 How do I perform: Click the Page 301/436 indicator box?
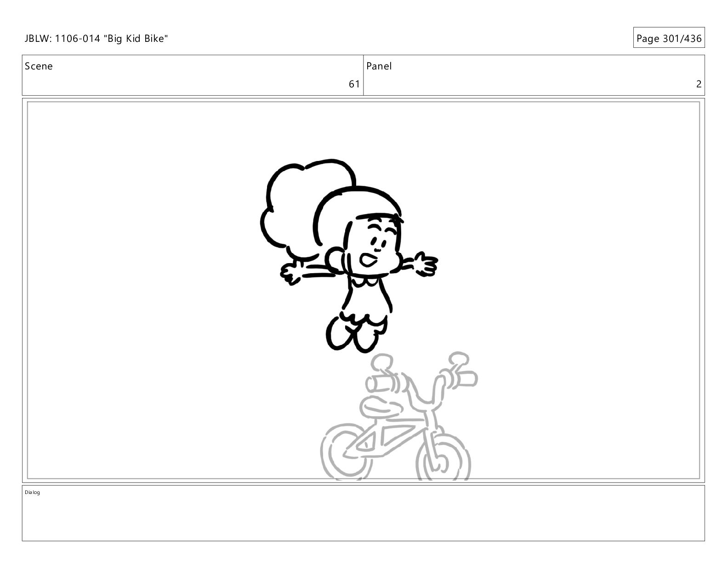669,38
